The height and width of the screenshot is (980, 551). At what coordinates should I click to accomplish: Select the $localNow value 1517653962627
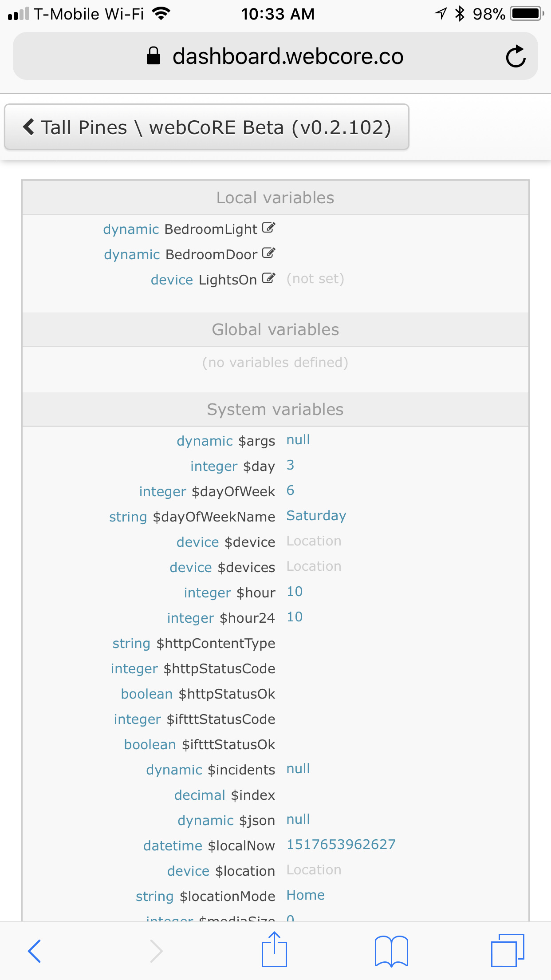(341, 844)
